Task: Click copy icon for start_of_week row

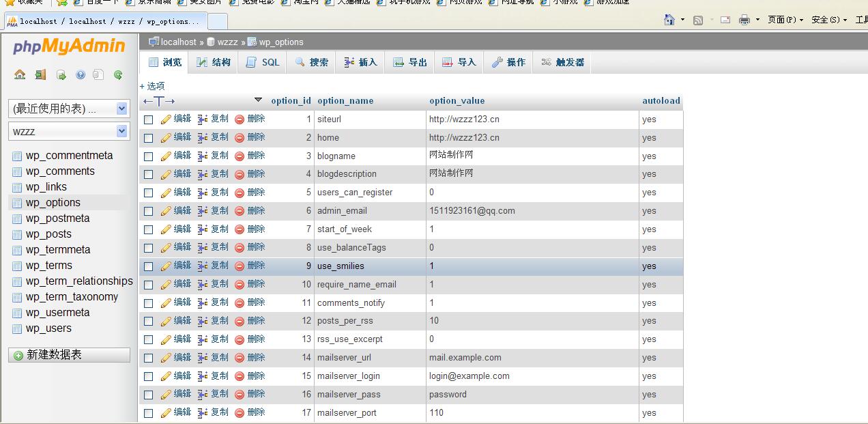Action: pyautogui.click(x=203, y=229)
